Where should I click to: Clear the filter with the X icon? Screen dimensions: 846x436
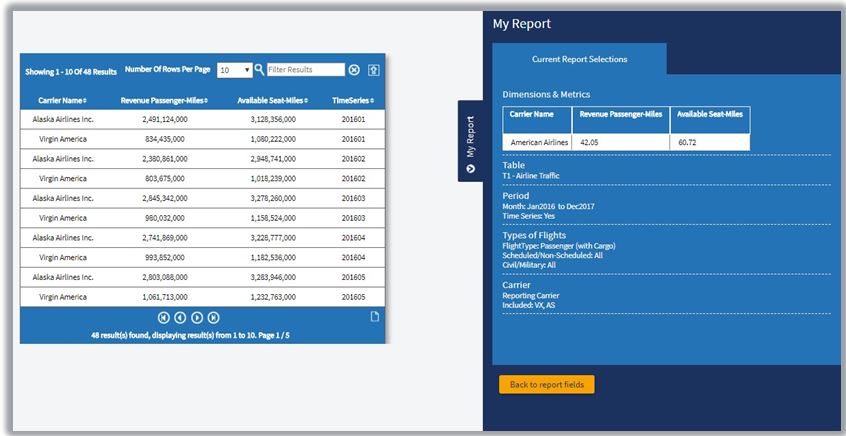click(x=354, y=70)
